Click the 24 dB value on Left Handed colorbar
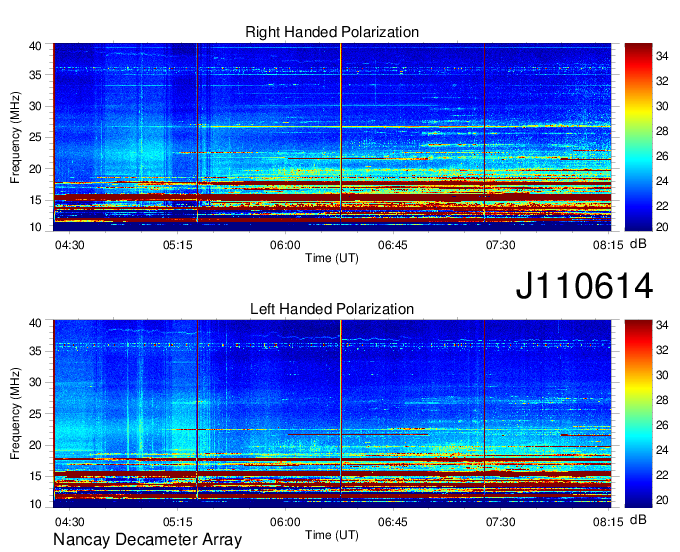This screenshot has width=680, height=552. (662, 450)
